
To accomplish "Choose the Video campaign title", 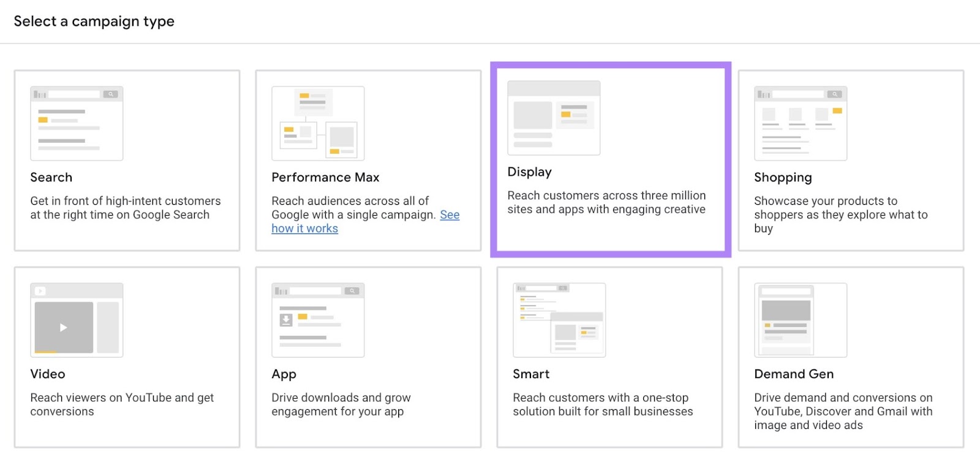I will pos(48,374).
